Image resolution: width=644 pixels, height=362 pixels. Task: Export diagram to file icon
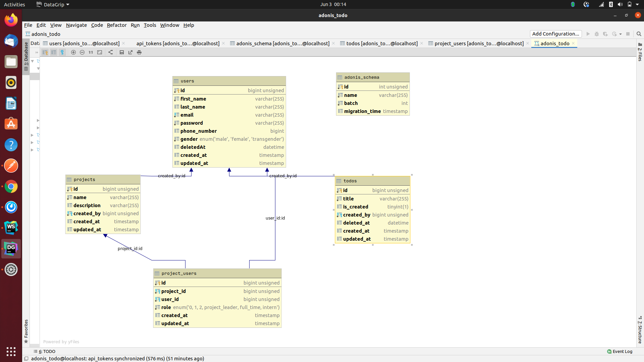[130, 52]
